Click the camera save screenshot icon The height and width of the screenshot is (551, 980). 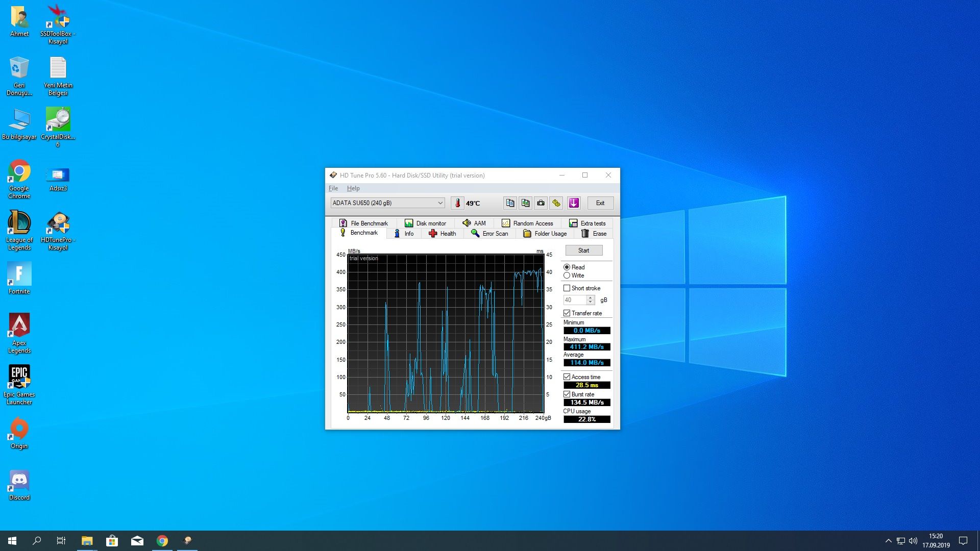point(541,203)
